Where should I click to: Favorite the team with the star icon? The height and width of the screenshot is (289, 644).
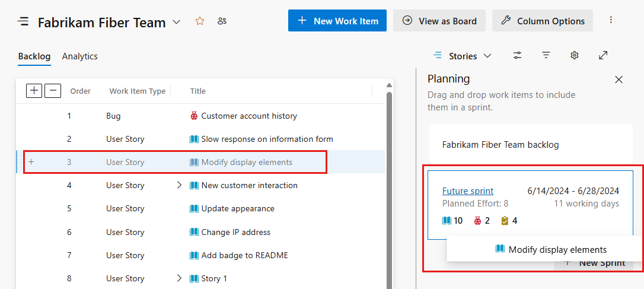tap(200, 21)
